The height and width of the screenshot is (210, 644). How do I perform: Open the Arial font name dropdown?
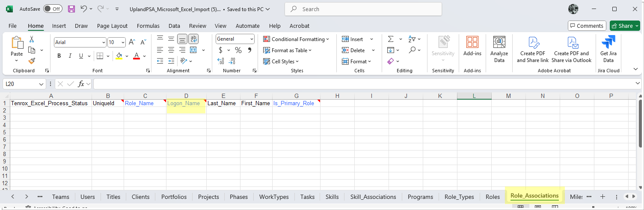104,42
